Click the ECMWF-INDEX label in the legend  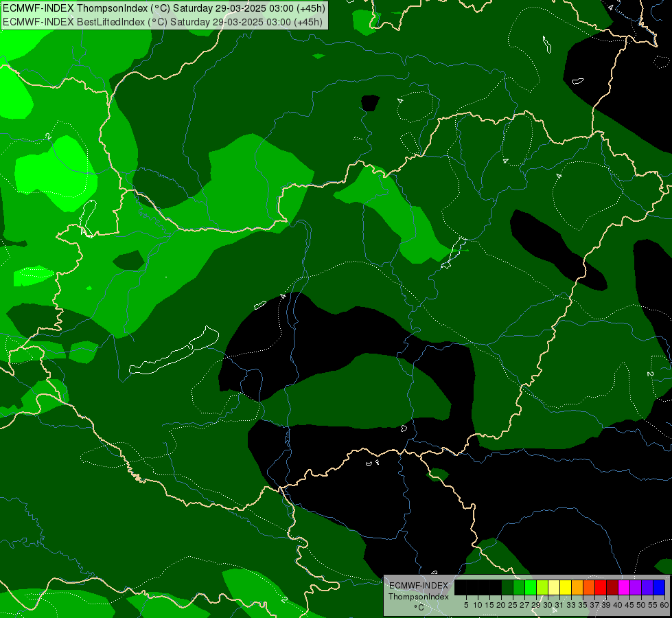pyautogui.click(x=419, y=586)
